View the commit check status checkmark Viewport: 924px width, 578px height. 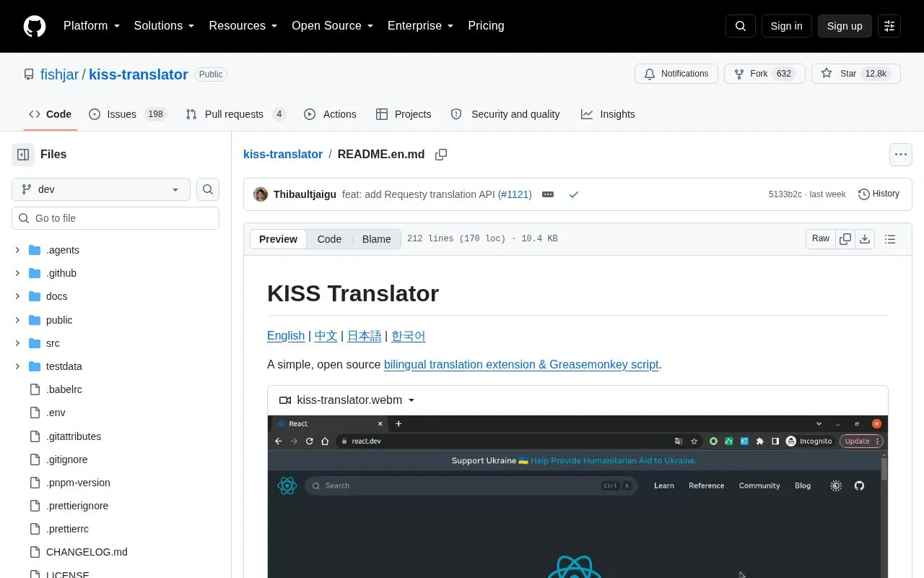click(574, 194)
